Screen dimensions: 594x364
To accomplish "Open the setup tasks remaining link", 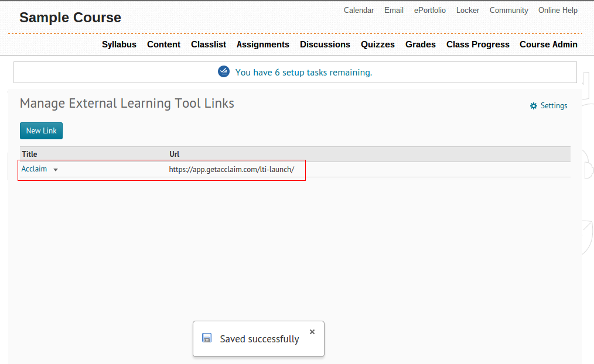I will 303,72.
